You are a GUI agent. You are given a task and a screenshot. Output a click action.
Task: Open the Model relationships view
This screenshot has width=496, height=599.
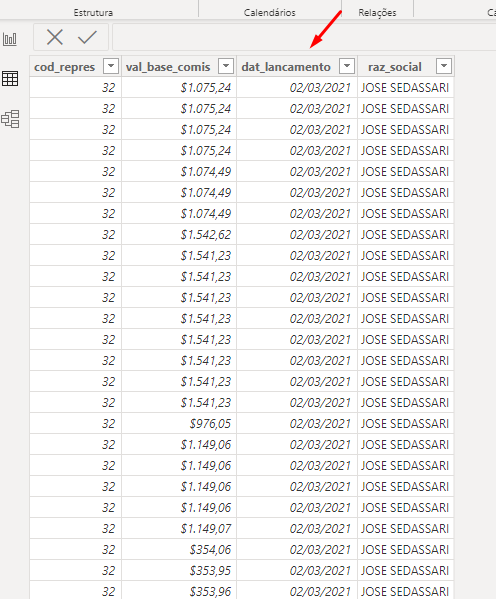coord(10,119)
